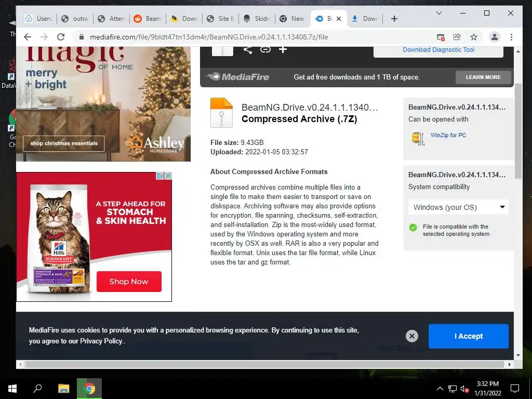Open Chrome's three-dot menu

(511, 37)
